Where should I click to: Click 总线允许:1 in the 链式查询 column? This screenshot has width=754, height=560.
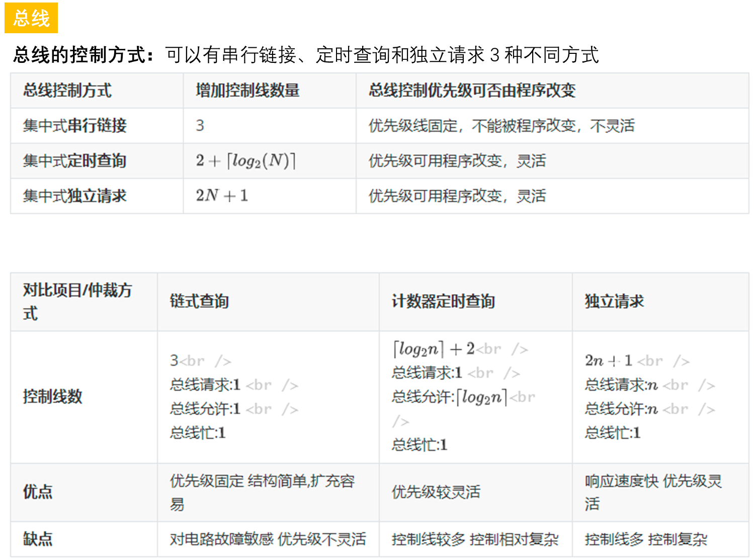[205, 409]
